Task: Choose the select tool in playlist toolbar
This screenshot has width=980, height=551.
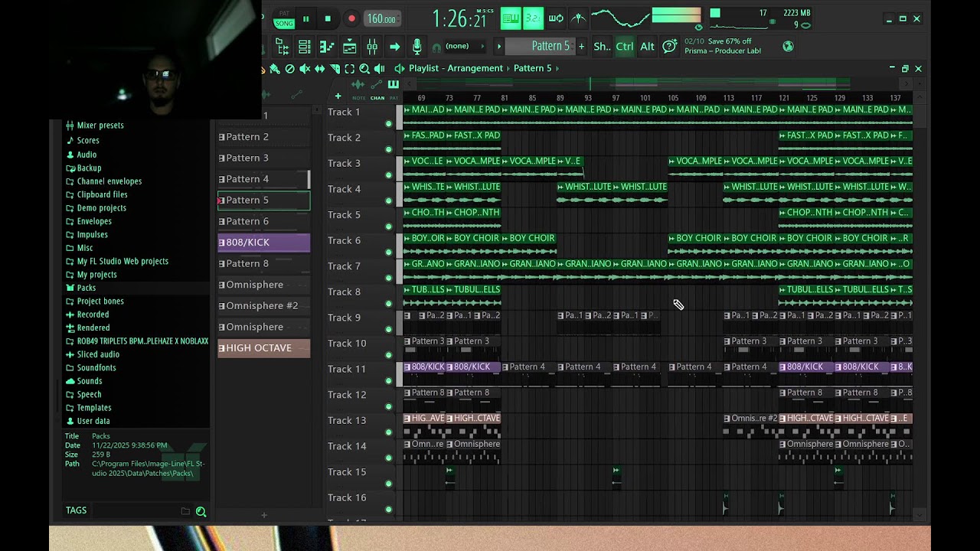Action: tap(349, 69)
